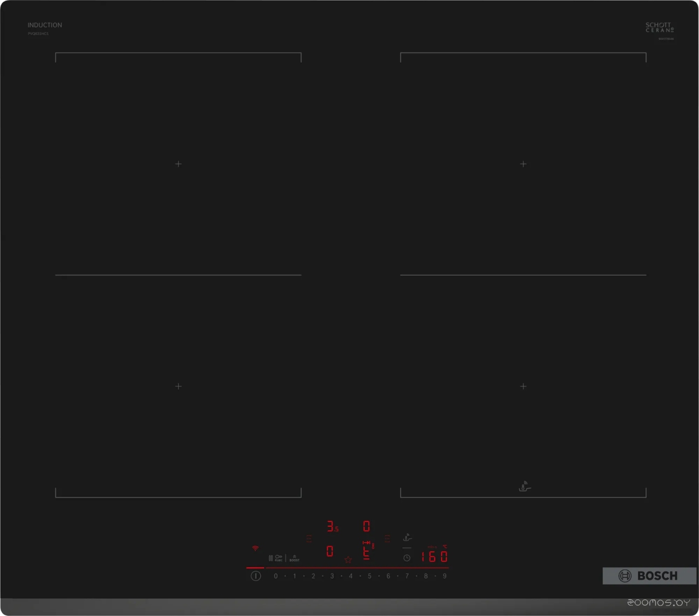The height and width of the screenshot is (616, 699).
Task: Select the timer clock icon
Action: coord(406,558)
